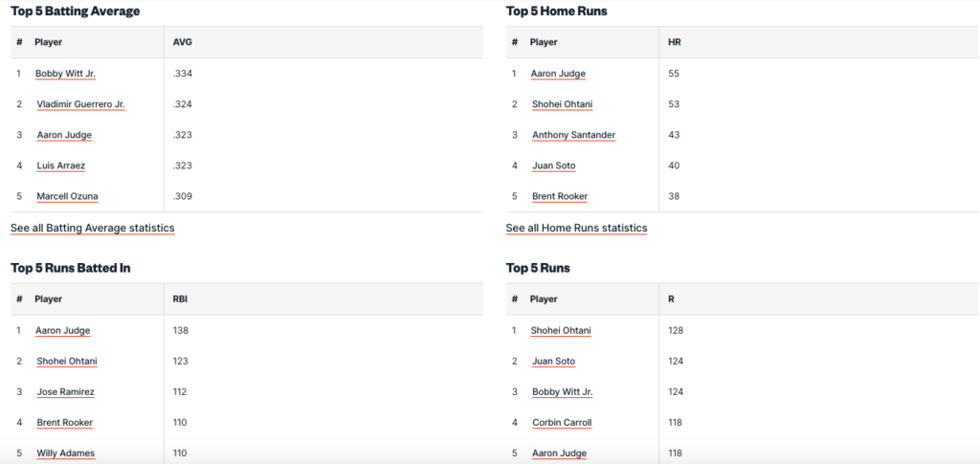
Task: Open Jose Ramirez player link
Action: click(65, 391)
